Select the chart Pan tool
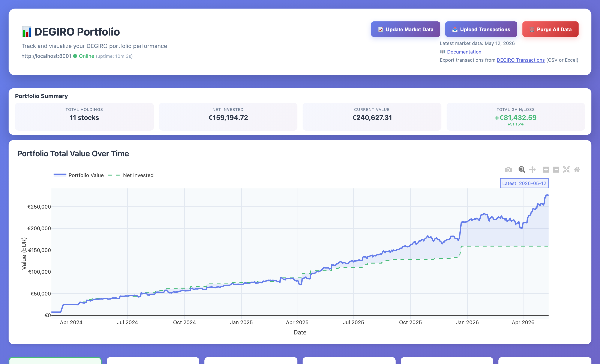This screenshot has height=364, width=600. pyautogui.click(x=532, y=170)
